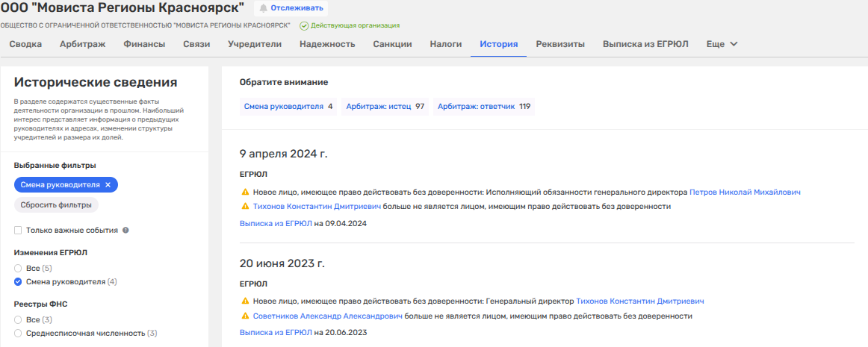The image size is (868, 347).
Task: Open Петров Николай Михайлович profile link
Action: 744,192
